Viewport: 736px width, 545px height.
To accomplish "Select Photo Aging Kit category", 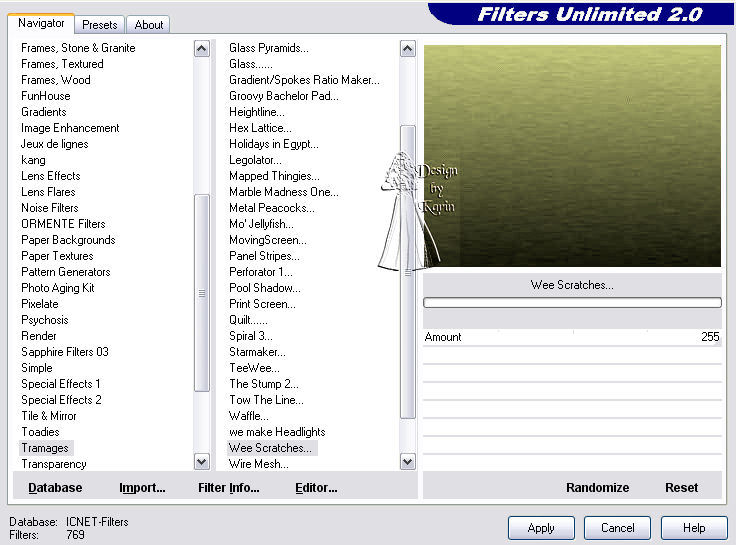I will pyautogui.click(x=58, y=288).
